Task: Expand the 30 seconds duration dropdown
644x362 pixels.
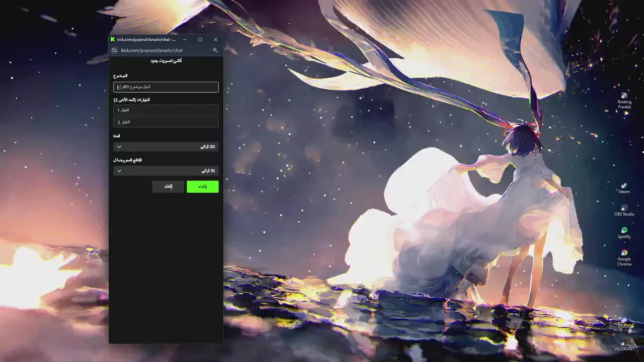Action: pos(166,147)
